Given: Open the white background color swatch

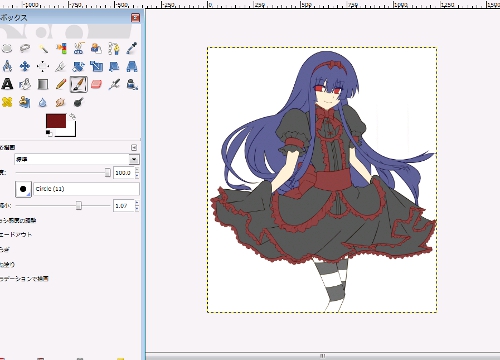Looking at the screenshot, I should [x=71, y=132].
